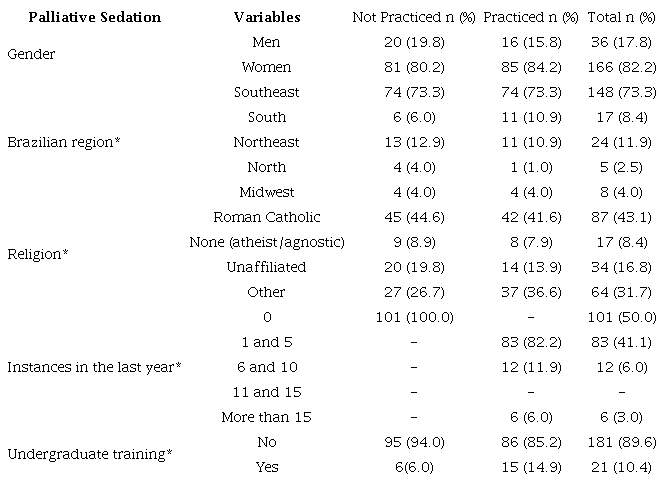Select the 181 (89.6) total cell
This screenshot has height=483, width=665.
pos(622,442)
